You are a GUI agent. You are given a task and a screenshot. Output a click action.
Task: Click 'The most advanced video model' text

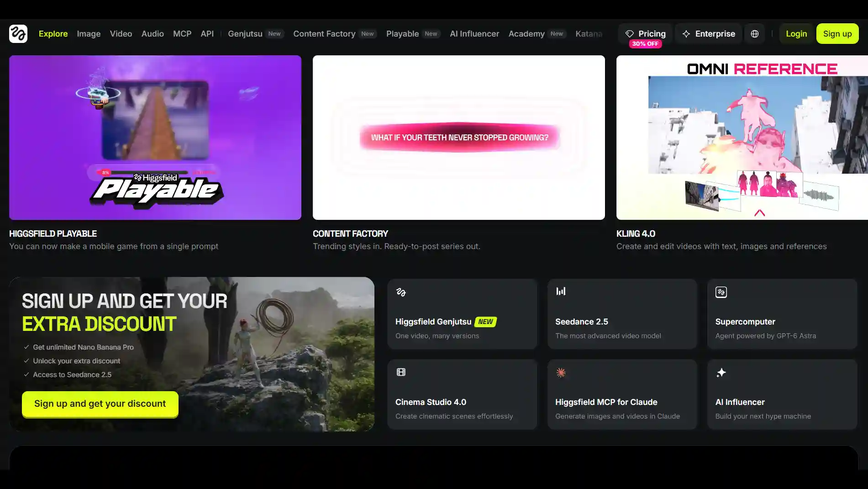608,336
